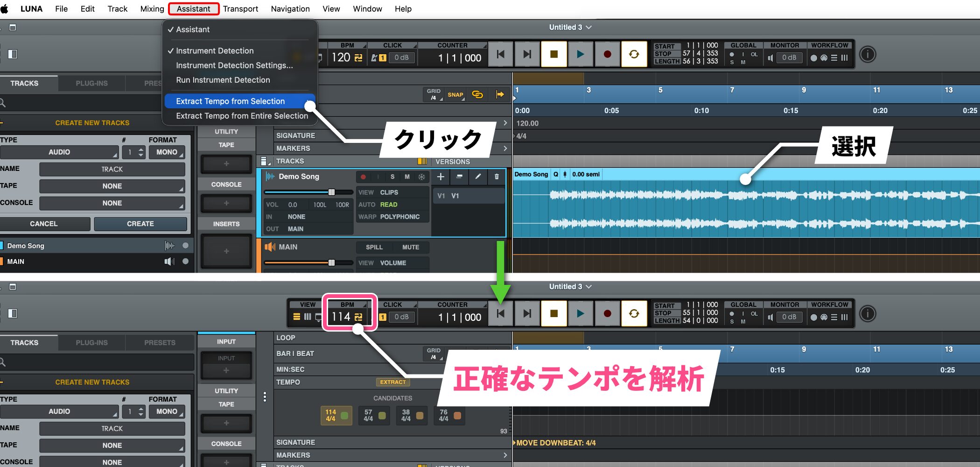Click the upper CREATE button
Screen dimensions: 980x467
pos(140,224)
